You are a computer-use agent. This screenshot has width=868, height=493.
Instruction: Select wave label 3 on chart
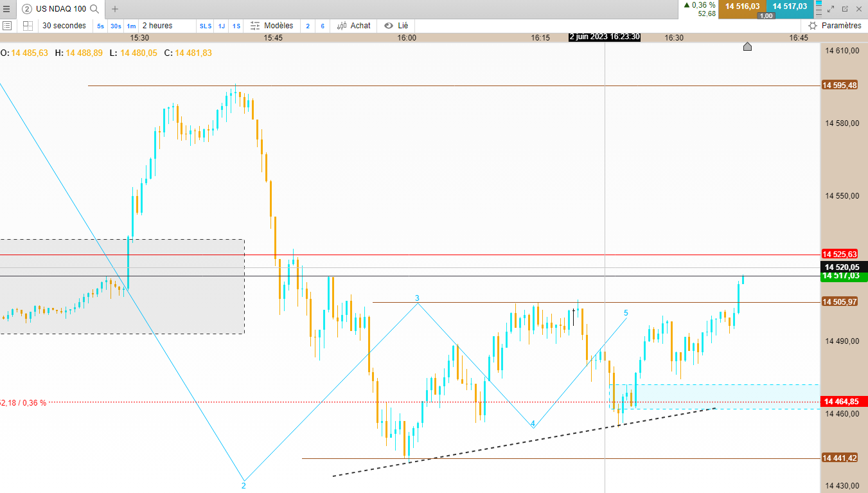tap(417, 298)
